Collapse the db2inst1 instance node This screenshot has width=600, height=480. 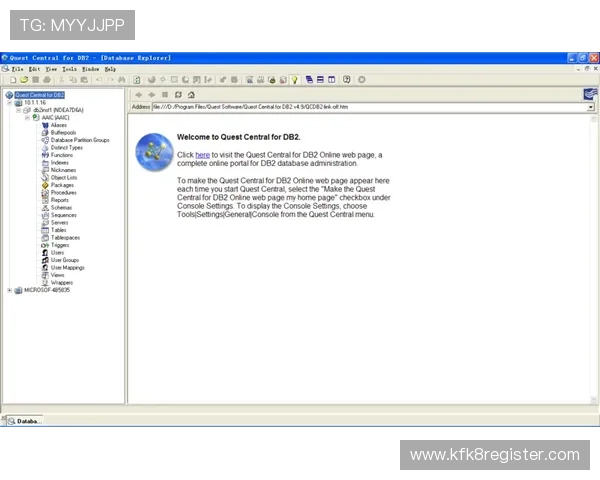click(18, 109)
